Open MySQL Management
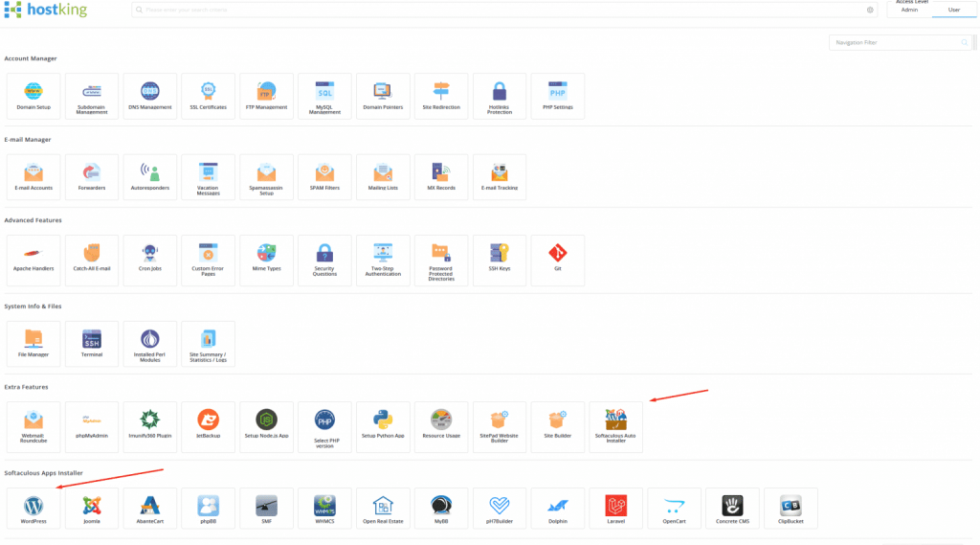Viewport: 980px width, 545px height. [x=324, y=96]
